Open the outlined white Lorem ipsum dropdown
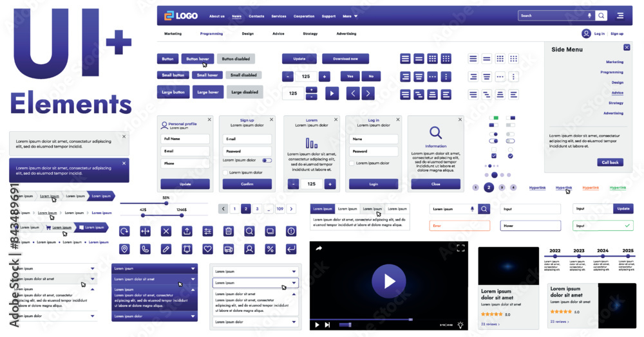 coord(255,283)
